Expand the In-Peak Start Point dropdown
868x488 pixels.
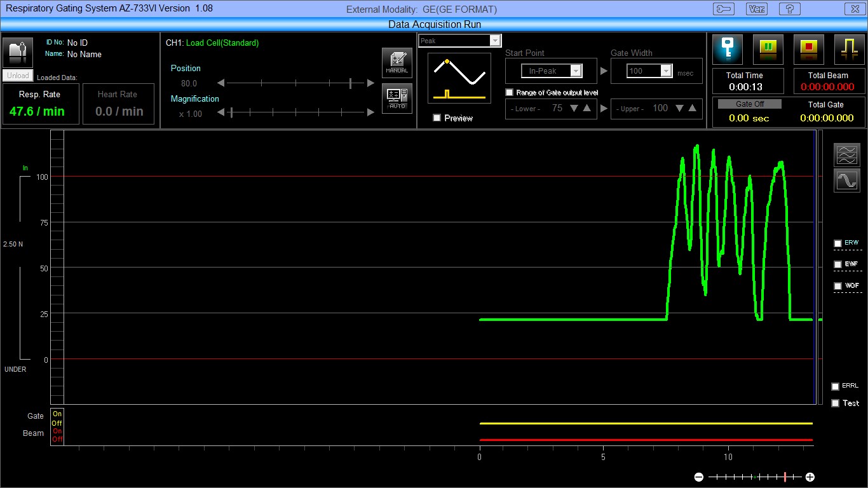click(x=576, y=71)
